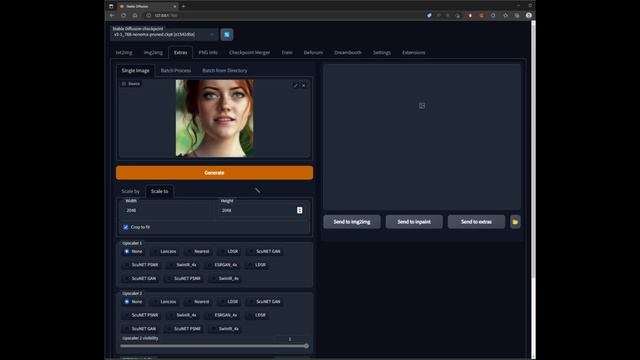Click Send to img2img button

[x=352, y=222]
